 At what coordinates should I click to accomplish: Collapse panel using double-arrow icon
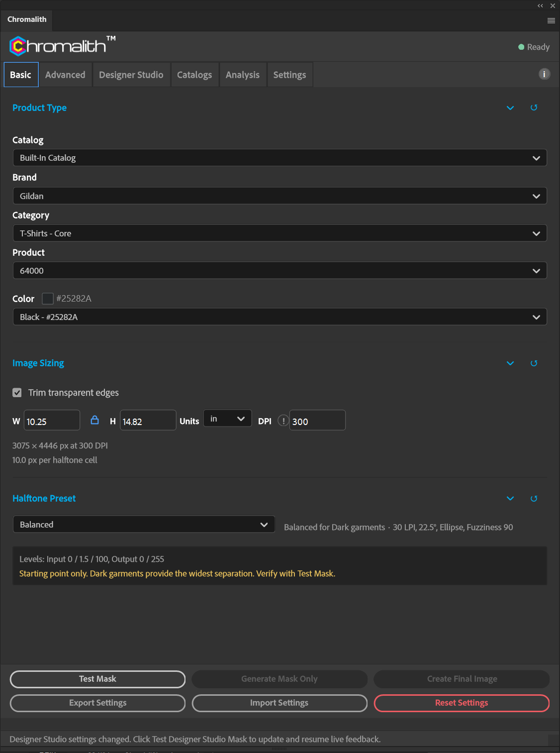(x=540, y=6)
